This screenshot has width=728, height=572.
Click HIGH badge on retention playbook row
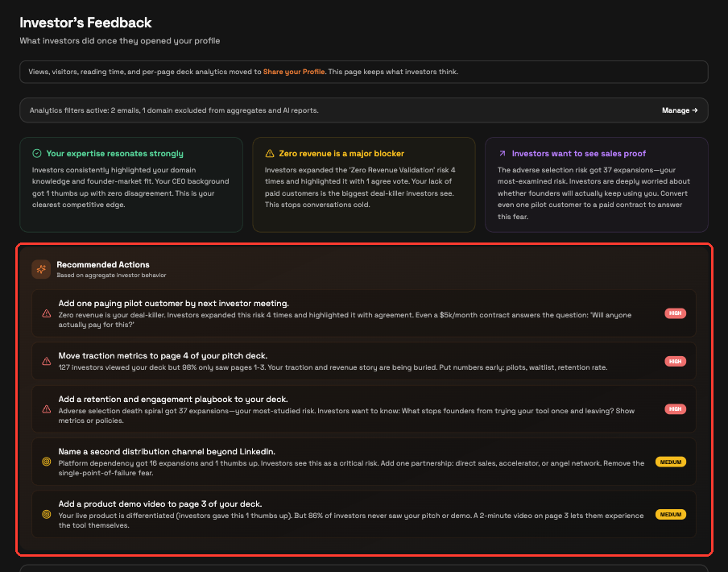click(675, 409)
